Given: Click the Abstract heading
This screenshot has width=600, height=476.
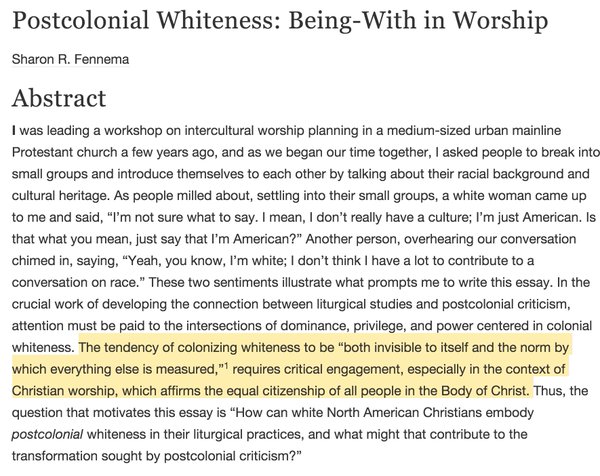Looking at the screenshot, I should coord(59,98).
